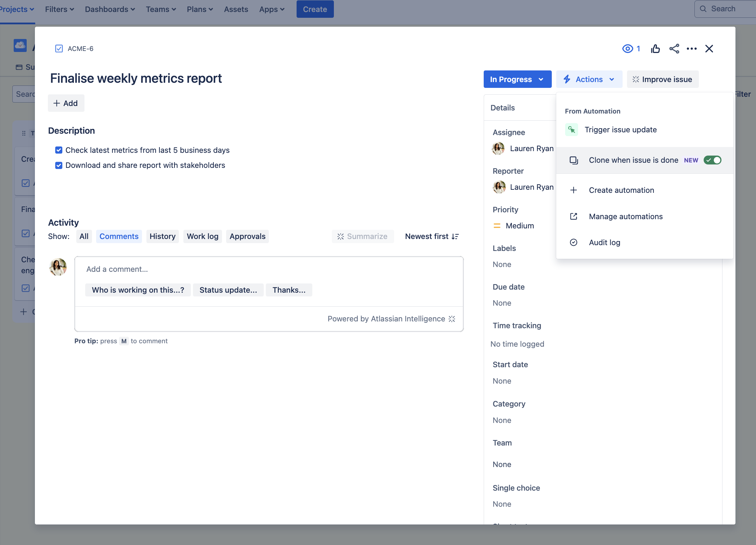Click the thumbs up reaction icon
This screenshot has height=545, width=756.
point(655,49)
